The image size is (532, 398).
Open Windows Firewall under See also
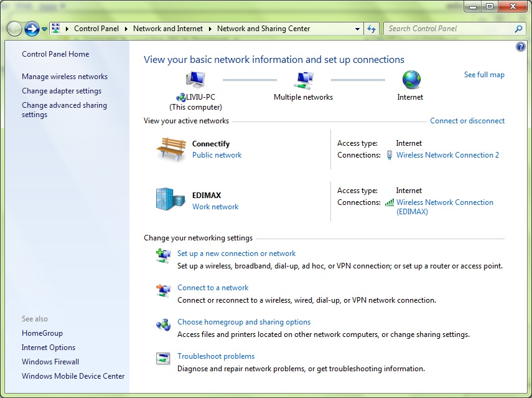click(x=50, y=362)
